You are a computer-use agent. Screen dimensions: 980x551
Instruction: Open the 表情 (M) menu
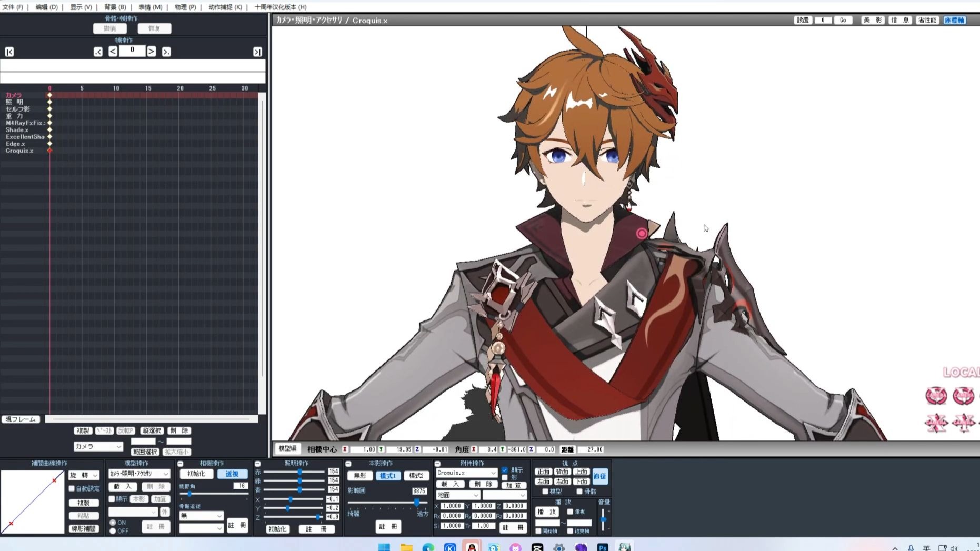tap(150, 7)
